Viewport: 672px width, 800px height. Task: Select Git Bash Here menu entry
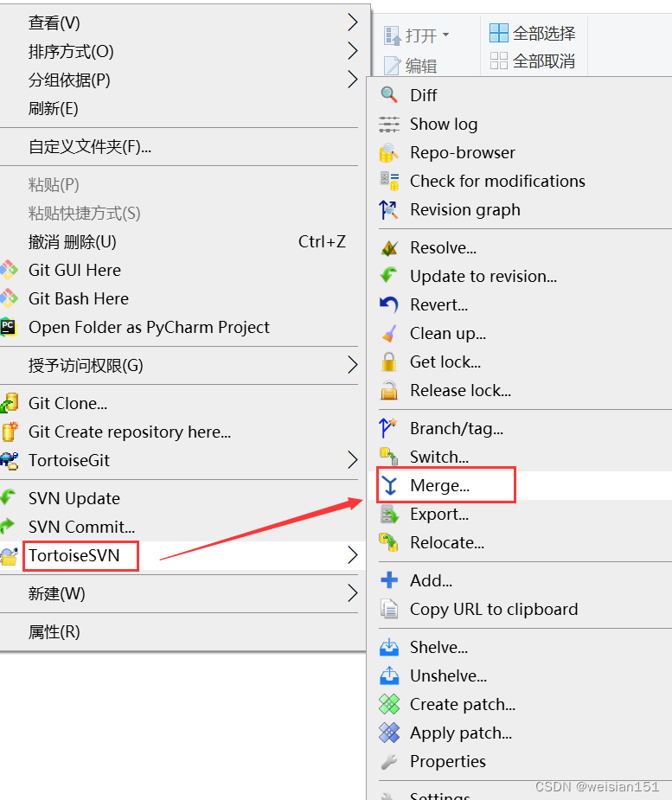[179, 298]
